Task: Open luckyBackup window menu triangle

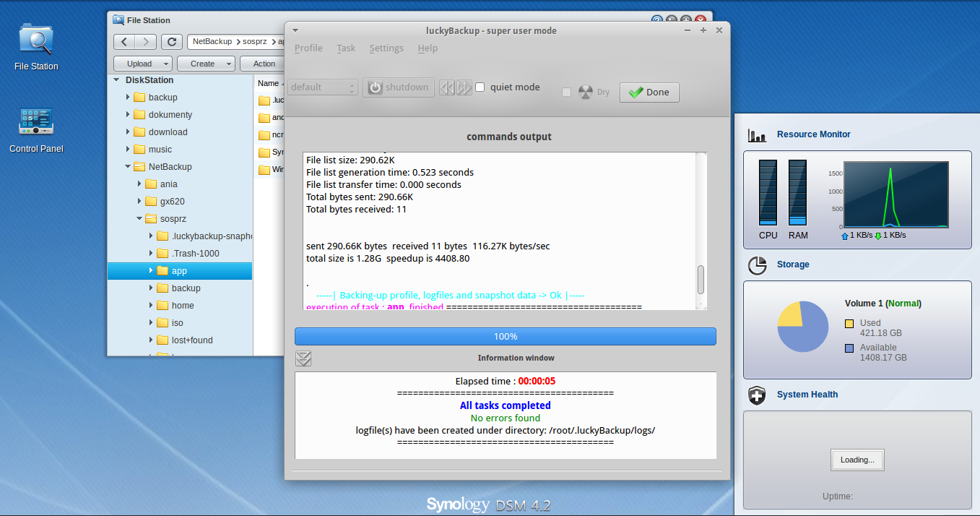Action: pos(295,30)
